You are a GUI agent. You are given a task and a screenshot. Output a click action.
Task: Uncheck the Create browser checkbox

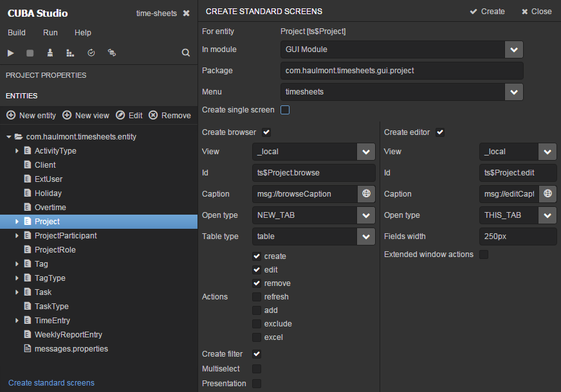266,132
